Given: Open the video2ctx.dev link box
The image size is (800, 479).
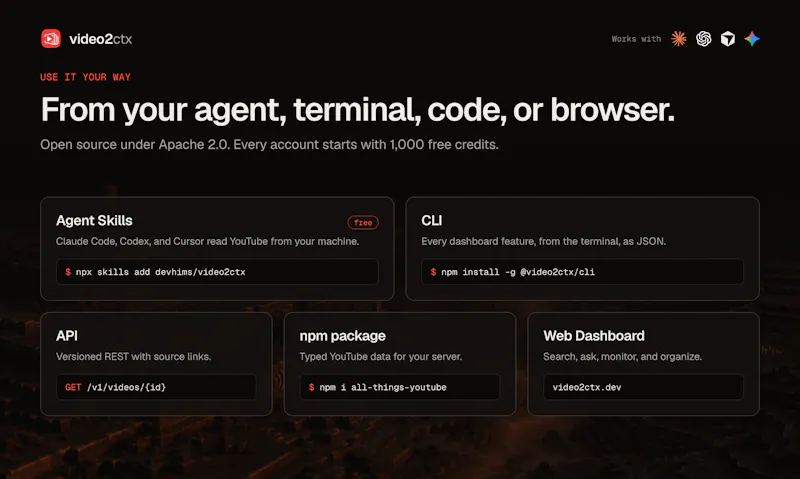Looking at the screenshot, I should click(x=643, y=387).
